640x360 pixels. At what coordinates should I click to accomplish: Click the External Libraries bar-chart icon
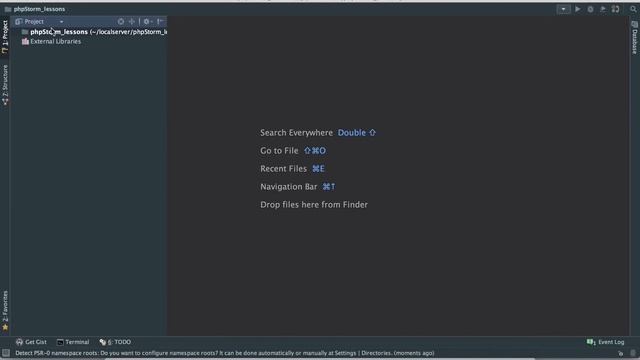25,41
